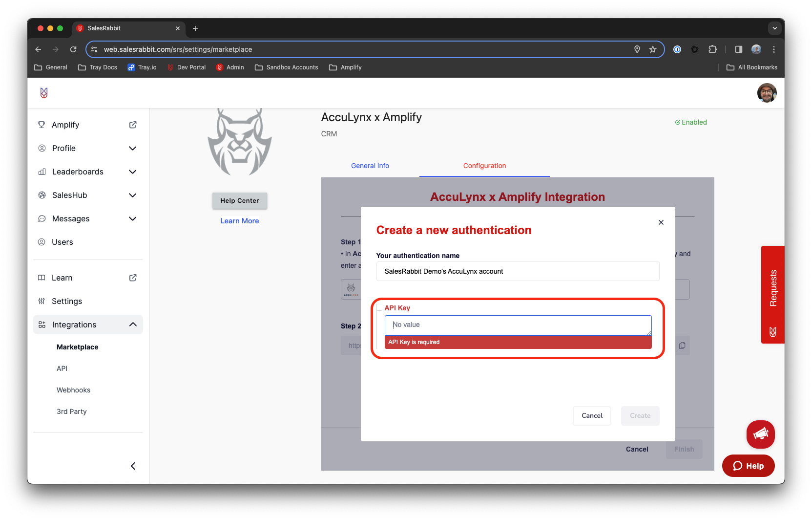Open the Dev Portal bookmark
This screenshot has height=520, width=812.
click(187, 67)
